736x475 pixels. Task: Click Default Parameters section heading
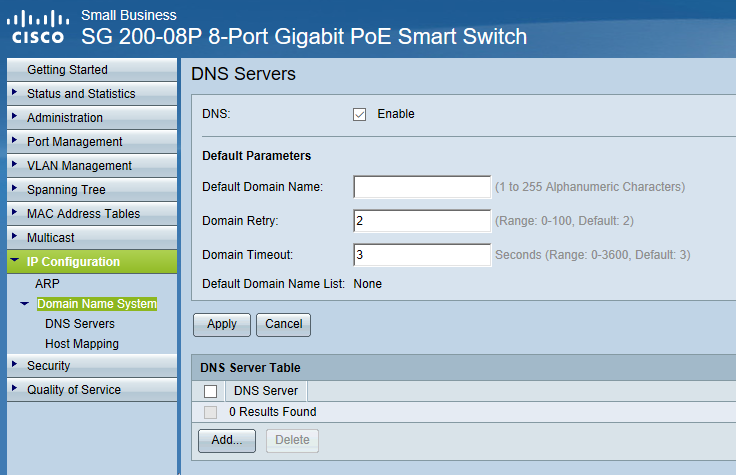click(256, 156)
